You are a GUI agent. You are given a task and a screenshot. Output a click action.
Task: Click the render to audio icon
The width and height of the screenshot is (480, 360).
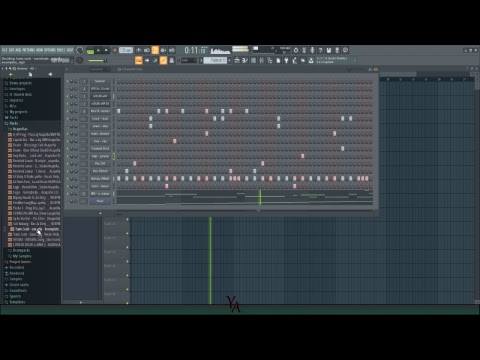337,50
